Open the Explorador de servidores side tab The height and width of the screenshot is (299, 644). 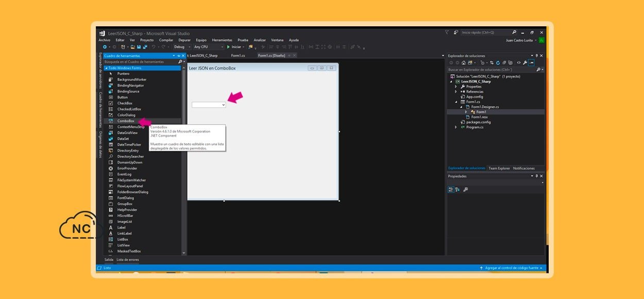pos(100,70)
